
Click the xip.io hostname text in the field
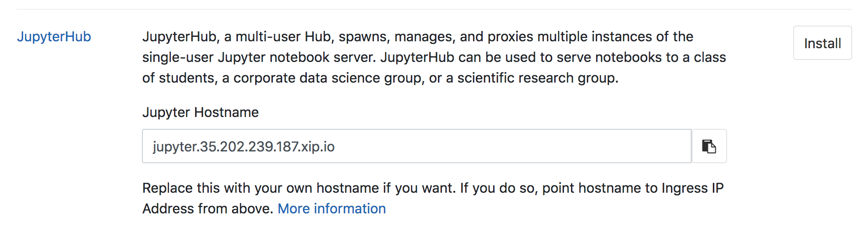point(243,147)
